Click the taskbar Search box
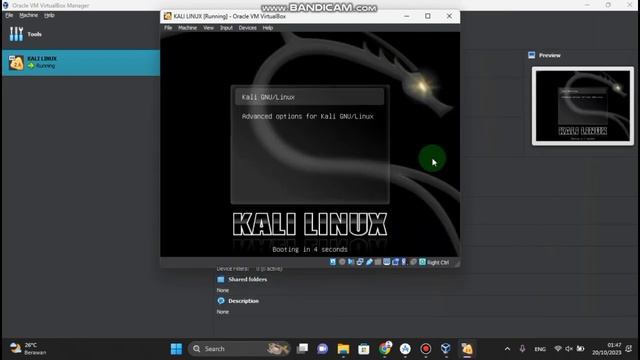Viewport: 640px width, 360px height. (239, 349)
